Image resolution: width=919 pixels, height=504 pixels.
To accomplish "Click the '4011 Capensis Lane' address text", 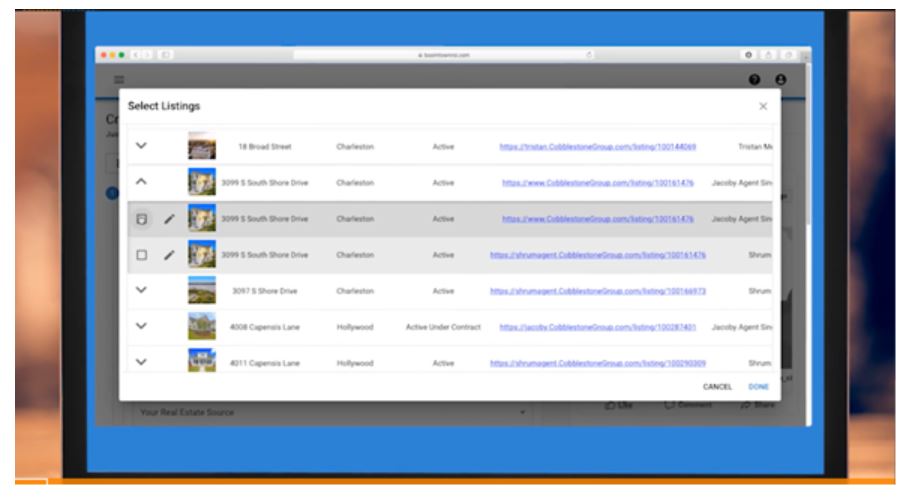I will tap(264, 363).
